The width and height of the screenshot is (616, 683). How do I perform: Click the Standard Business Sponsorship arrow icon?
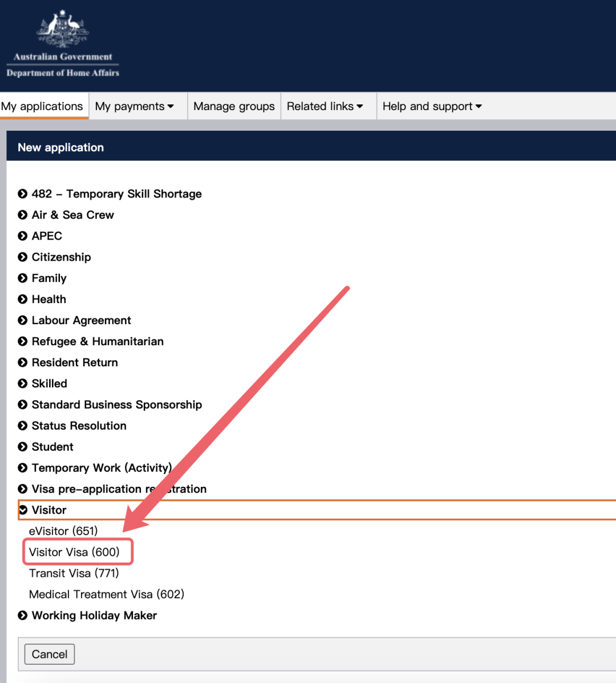click(x=23, y=404)
